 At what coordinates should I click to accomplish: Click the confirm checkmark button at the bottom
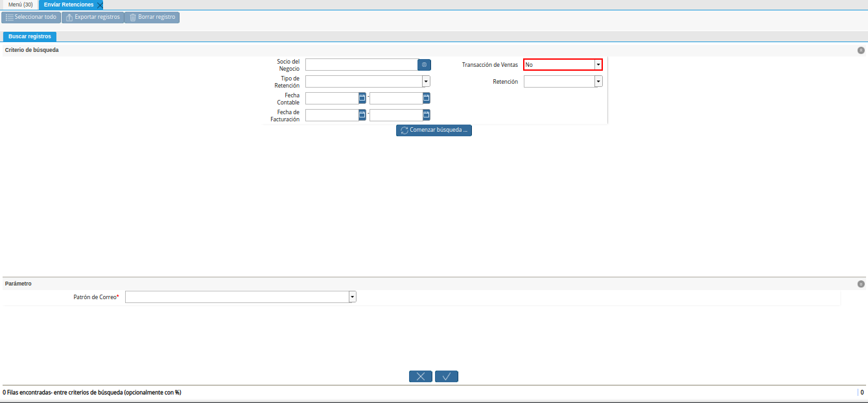click(447, 376)
